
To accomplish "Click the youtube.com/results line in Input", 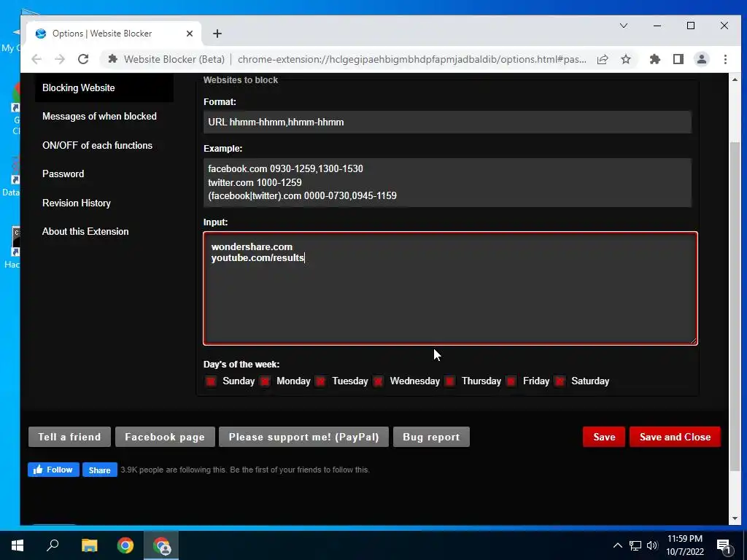I will 258,257.
